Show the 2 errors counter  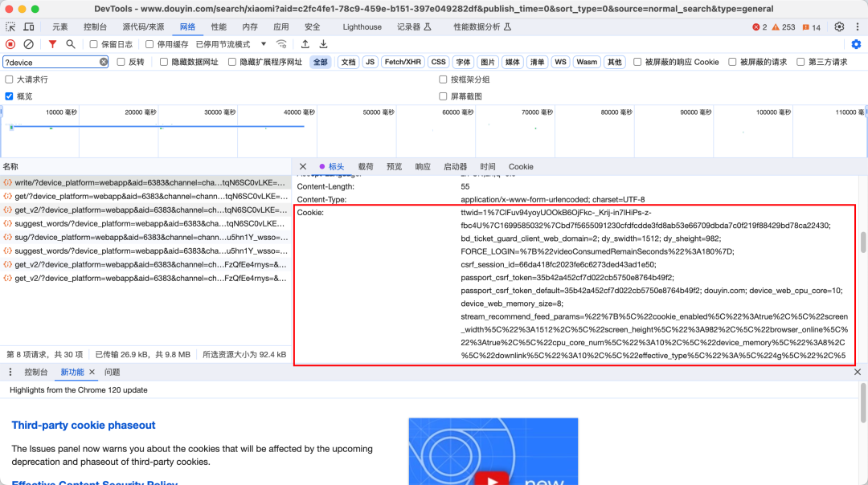[759, 27]
